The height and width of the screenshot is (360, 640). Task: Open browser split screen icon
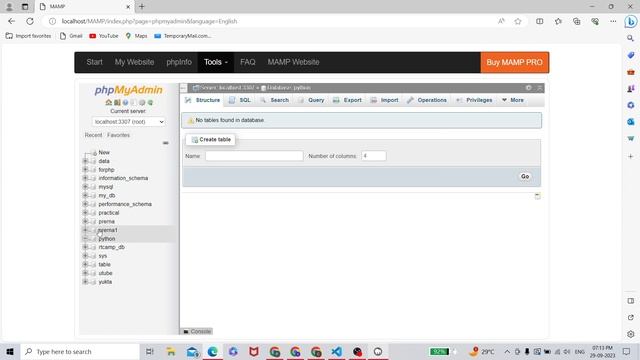(540, 21)
